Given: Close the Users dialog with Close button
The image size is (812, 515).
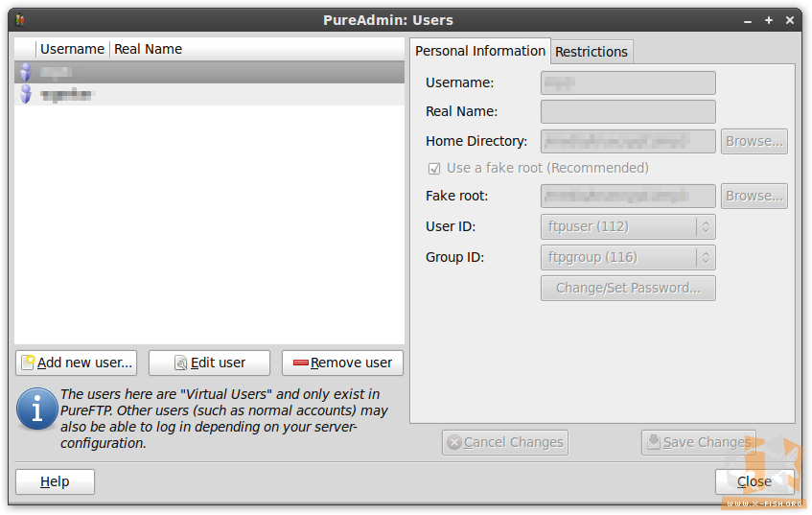Looking at the screenshot, I should 754,481.
